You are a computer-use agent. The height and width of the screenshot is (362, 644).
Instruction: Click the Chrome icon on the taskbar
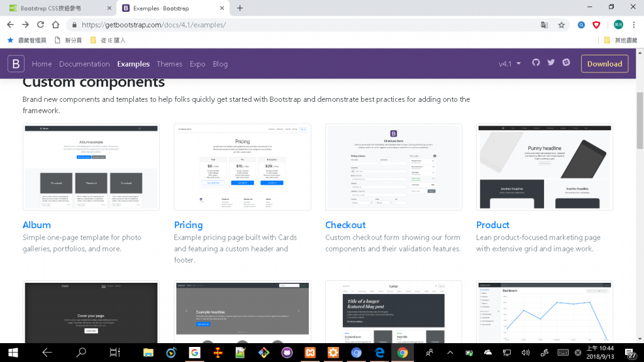click(x=402, y=353)
